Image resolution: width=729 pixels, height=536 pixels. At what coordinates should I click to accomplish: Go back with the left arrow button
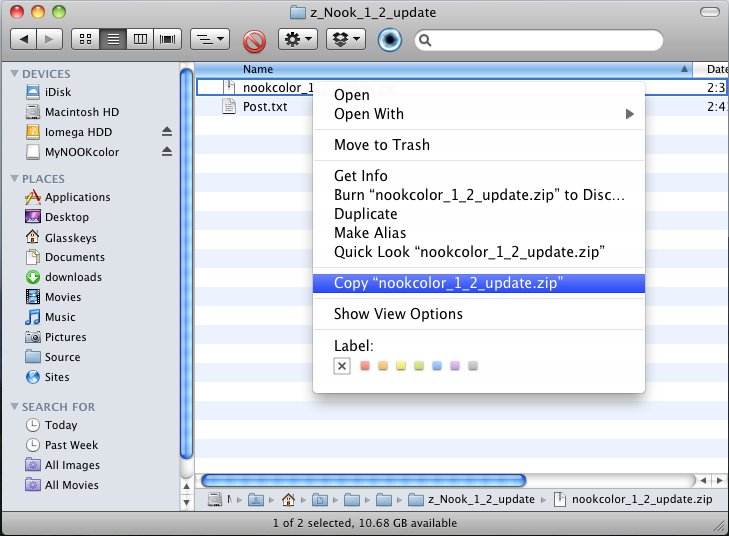point(23,40)
